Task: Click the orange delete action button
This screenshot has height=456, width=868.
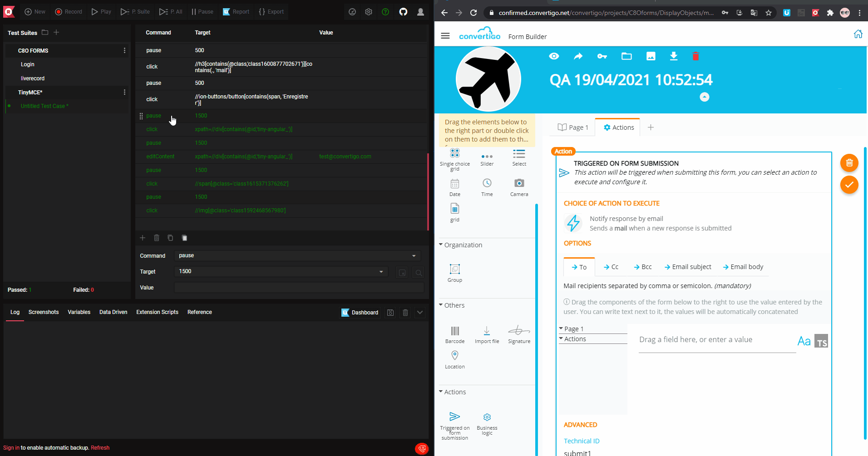Action: pyautogui.click(x=849, y=163)
